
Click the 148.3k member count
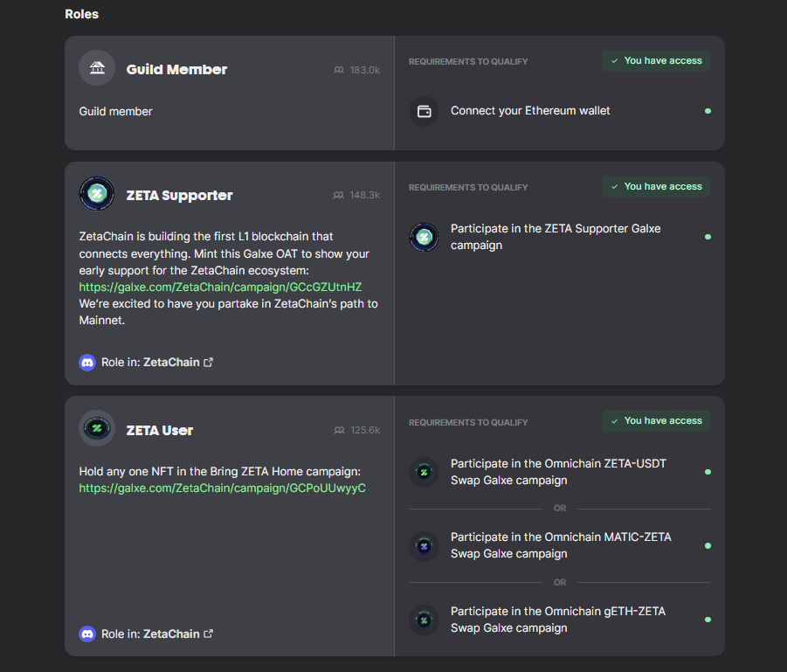point(365,195)
